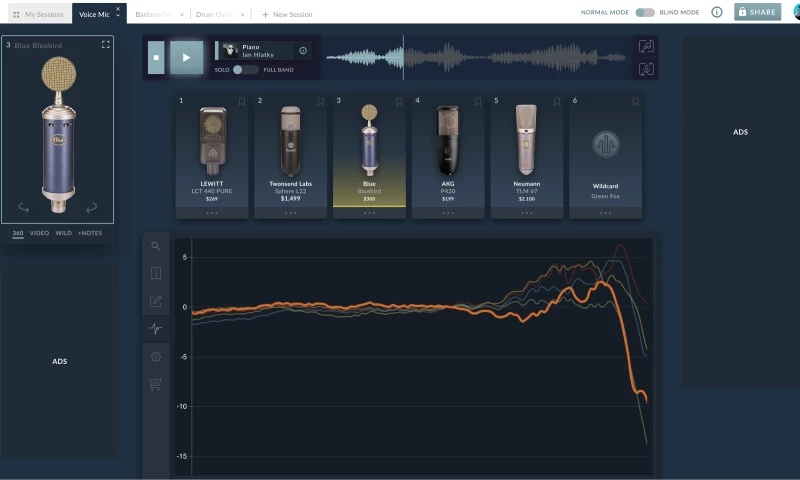Close the Baritone Mic tab
The width and height of the screenshot is (800, 480).
182,15
